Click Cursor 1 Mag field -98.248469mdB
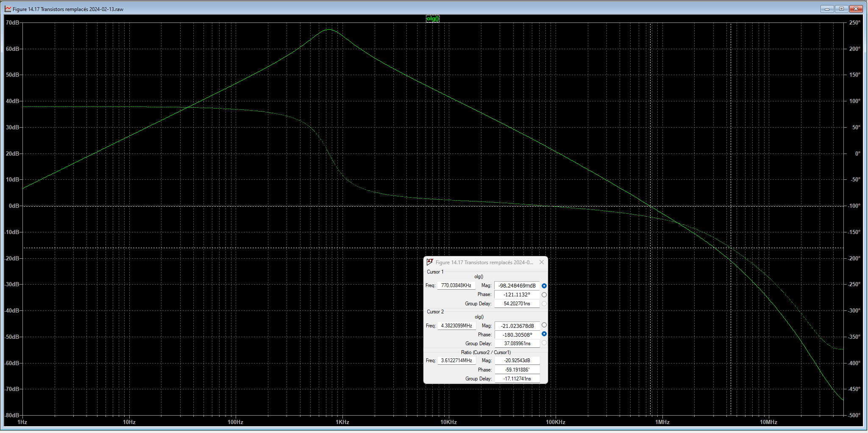This screenshot has height=433, width=868. (517, 286)
